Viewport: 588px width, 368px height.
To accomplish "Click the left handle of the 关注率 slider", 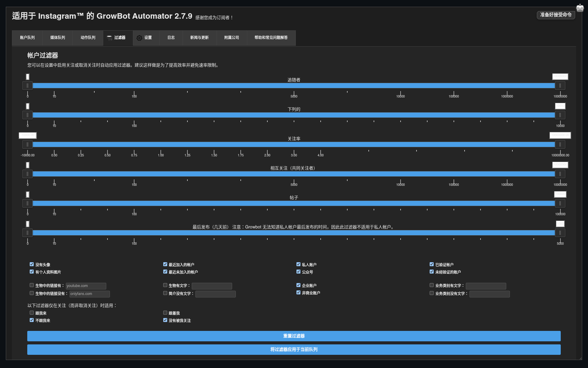I will pos(28,144).
